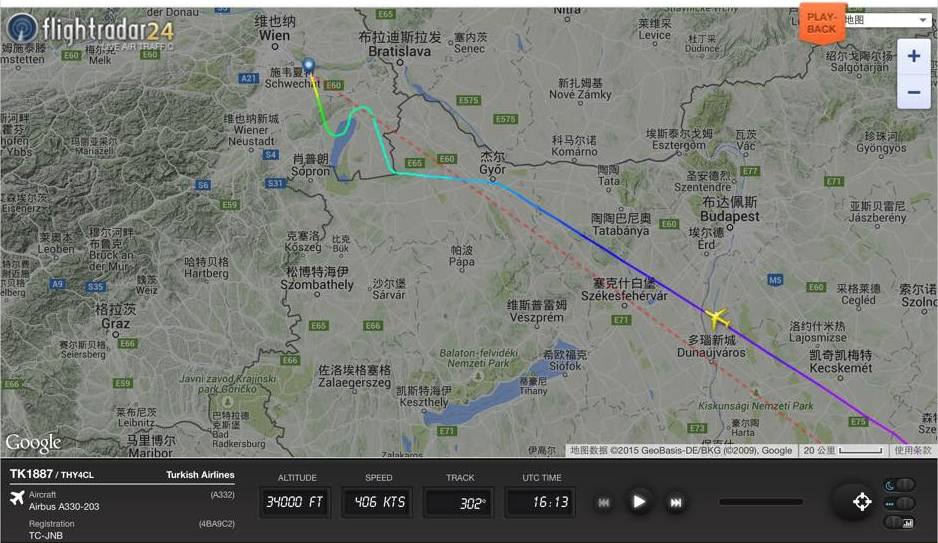Zoom in the map with plus button
The height and width of the screenshot is (543, 938).
coord(913,56)
